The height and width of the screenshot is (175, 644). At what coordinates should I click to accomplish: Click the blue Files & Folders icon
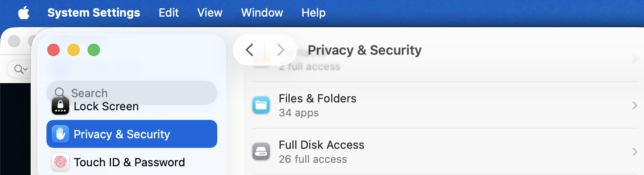tap(261, 105)
